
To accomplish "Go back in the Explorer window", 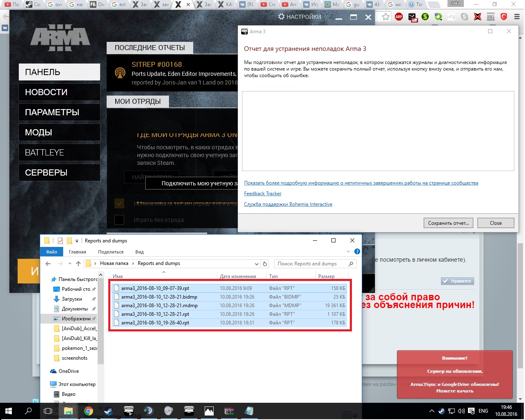I will (48, 264).
